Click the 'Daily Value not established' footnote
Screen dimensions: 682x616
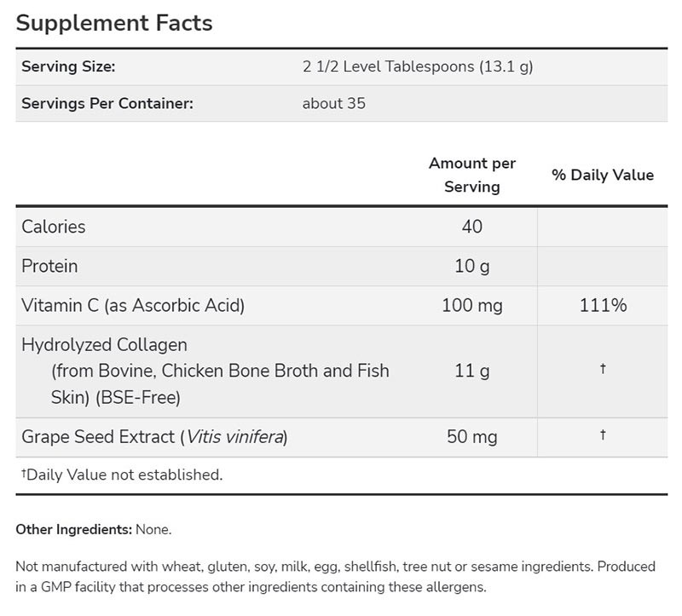121,475
